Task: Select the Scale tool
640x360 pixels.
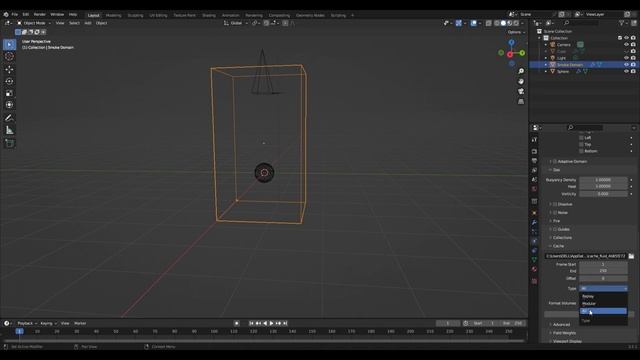Action: tap(9, 93)
